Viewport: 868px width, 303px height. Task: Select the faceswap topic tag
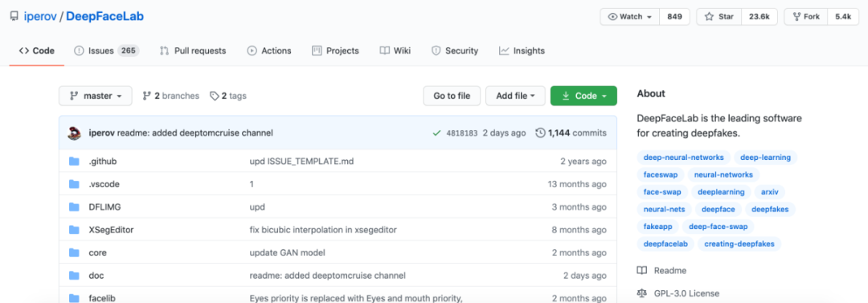coord(661,174)
